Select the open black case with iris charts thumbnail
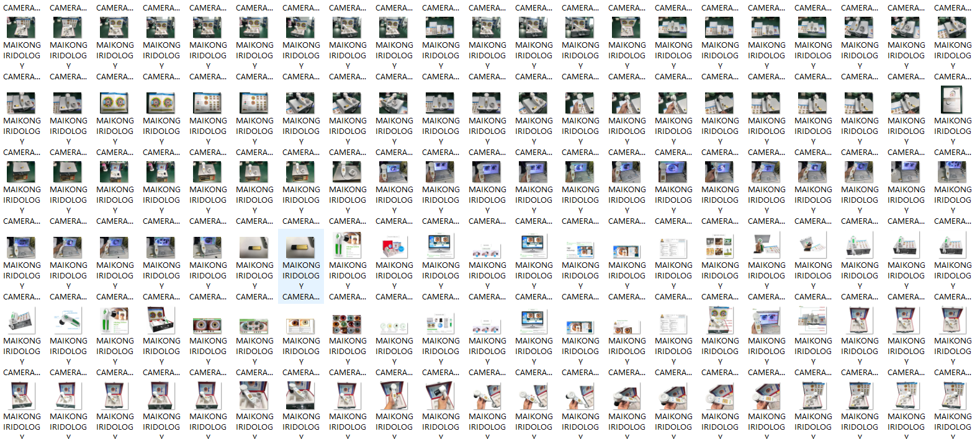The width and height of the screenshot is (980, 439). click(161, 321)
